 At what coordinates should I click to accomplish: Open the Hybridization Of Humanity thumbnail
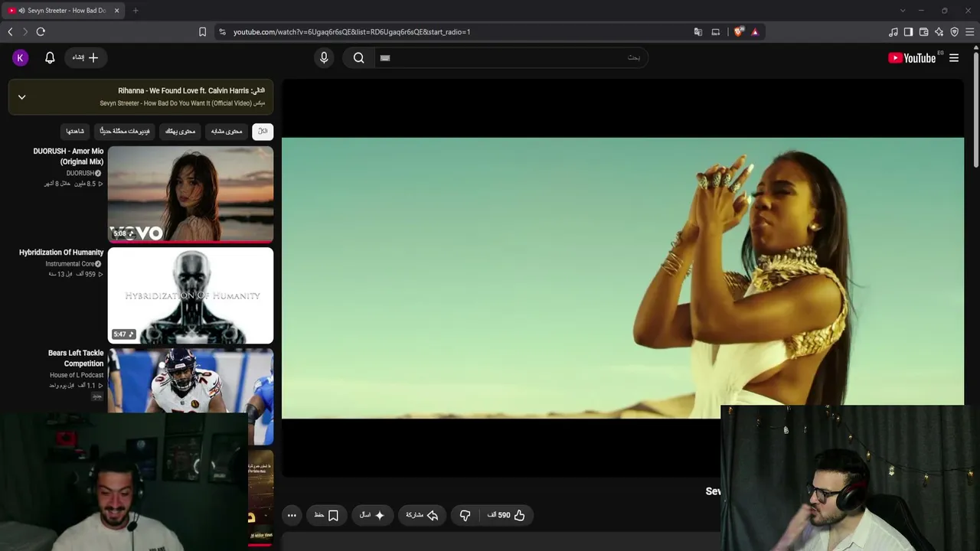pos(191,295)
